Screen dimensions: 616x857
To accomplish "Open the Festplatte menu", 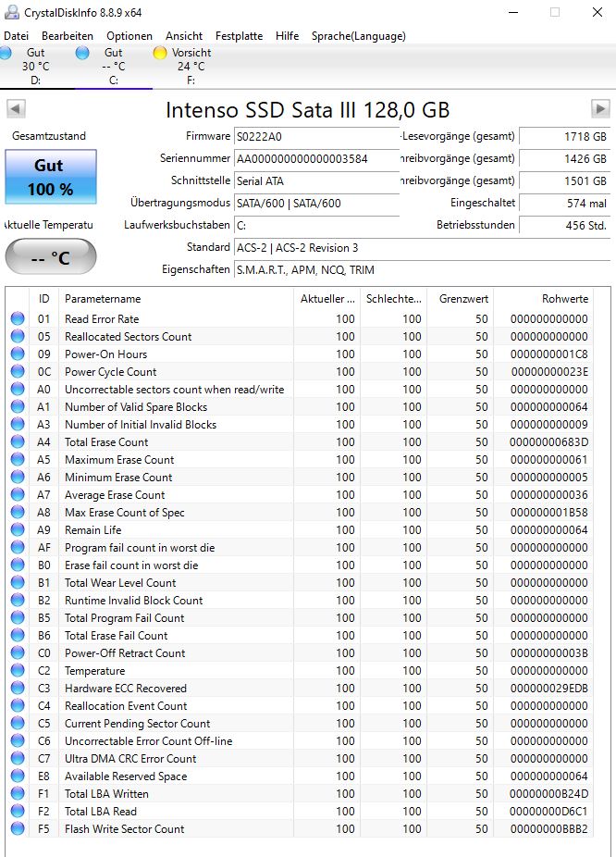I will click(x=240, y=36).
